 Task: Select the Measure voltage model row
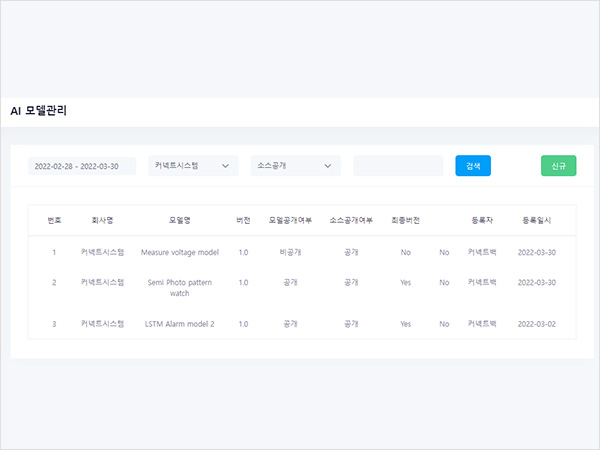(x=179, y=253)
